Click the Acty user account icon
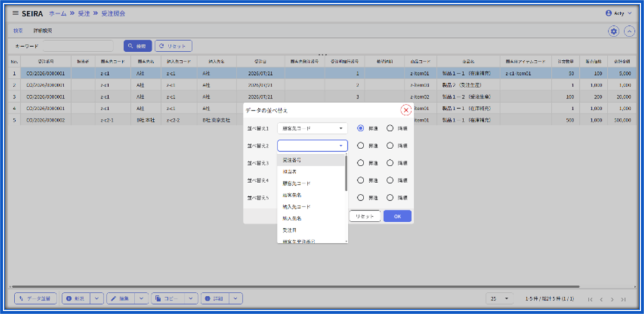644x314 pixels. tap(609, 13)
